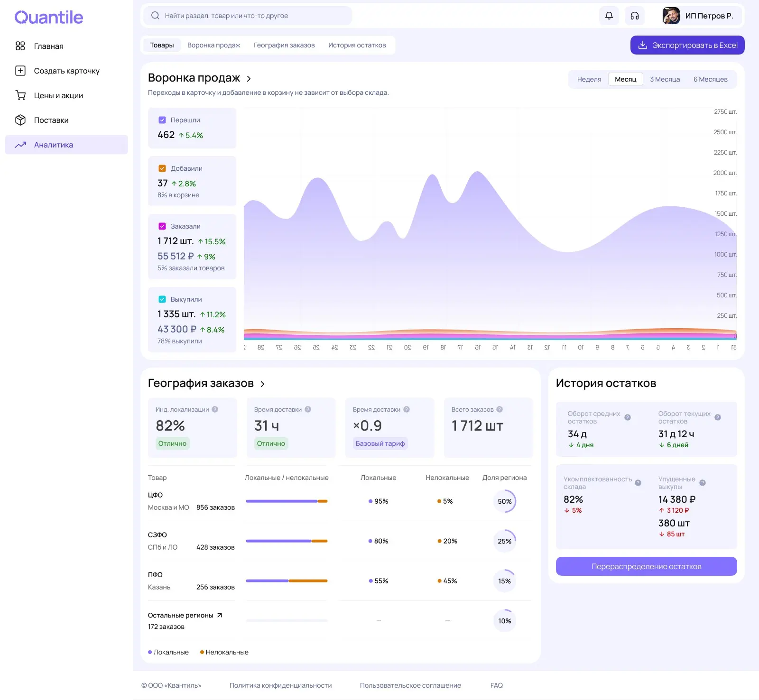Click the Поставки box icon
759x700 pixels.
(x=20, y=120)
